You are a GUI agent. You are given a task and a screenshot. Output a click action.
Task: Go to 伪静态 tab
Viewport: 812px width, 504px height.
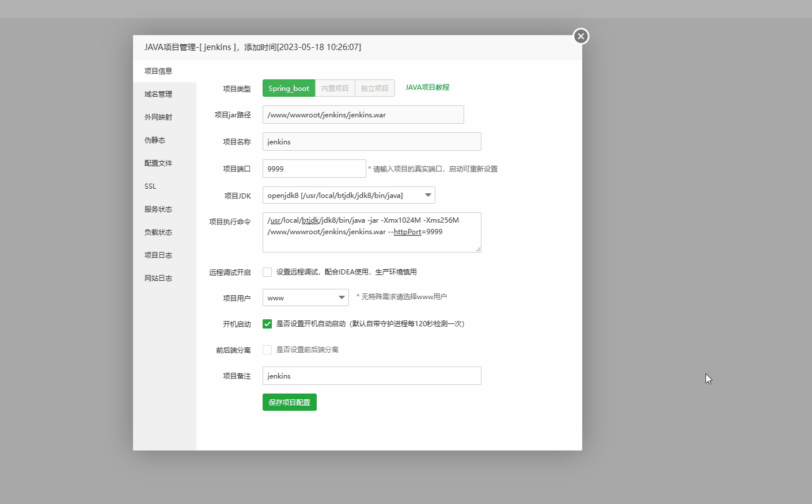tap(165, 140)
